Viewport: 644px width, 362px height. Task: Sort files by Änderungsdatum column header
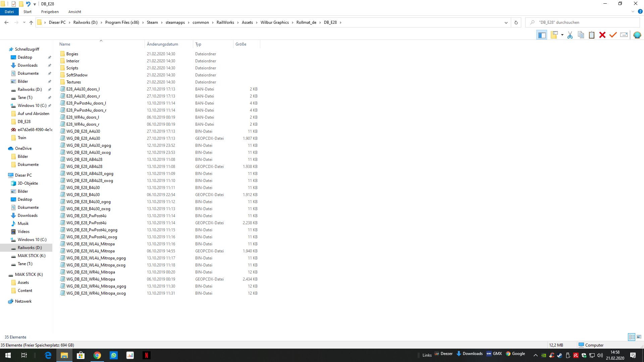click(x=162, y=44)
